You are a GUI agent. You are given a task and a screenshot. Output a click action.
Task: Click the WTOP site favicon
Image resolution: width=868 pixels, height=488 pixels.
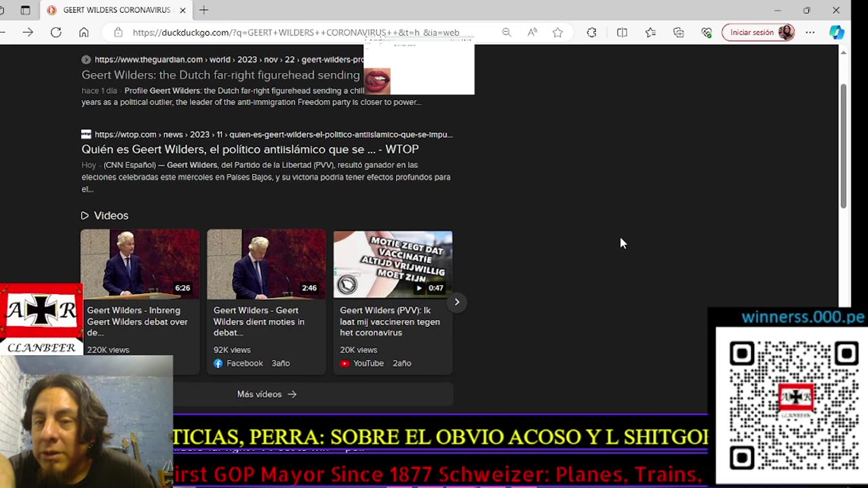pos(86,134)
